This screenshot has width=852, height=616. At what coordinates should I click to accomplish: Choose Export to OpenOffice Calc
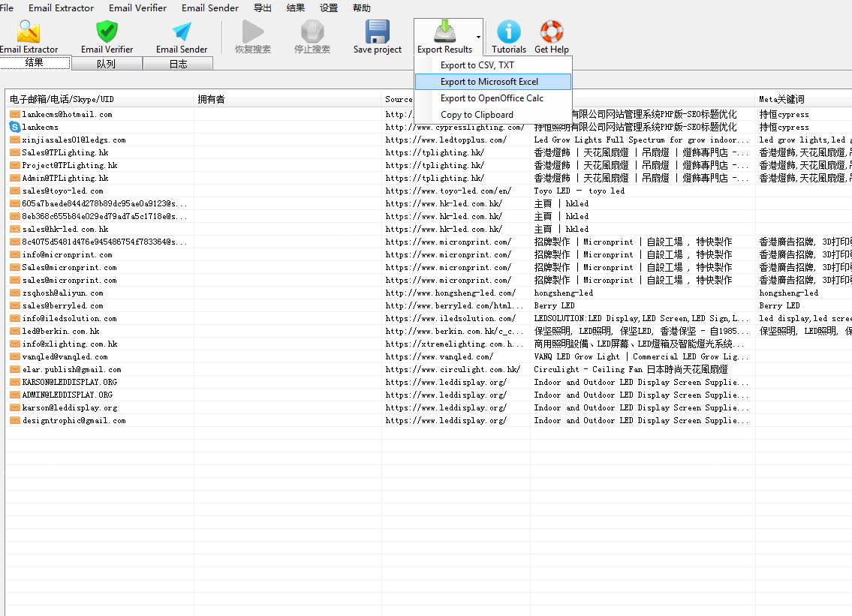pos(493,98)
